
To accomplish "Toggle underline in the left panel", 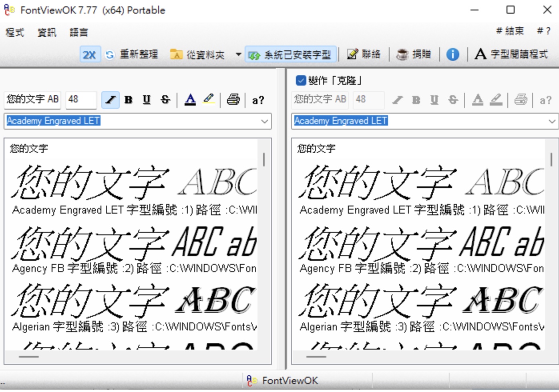I will click(147, 100).
